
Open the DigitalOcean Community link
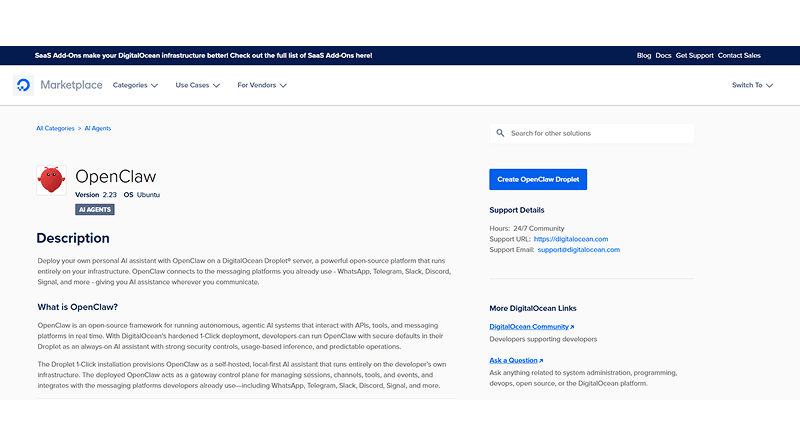[x=531, y=327]
